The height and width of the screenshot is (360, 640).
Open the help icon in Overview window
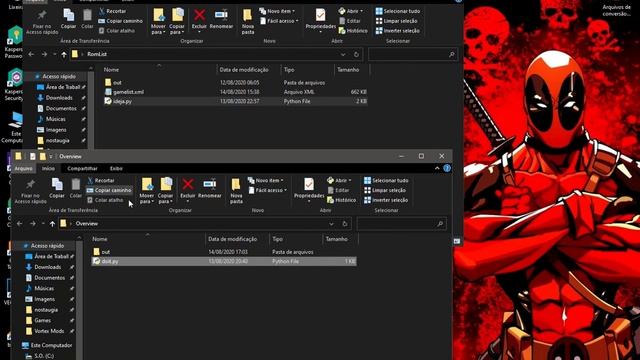click(447, 168)
